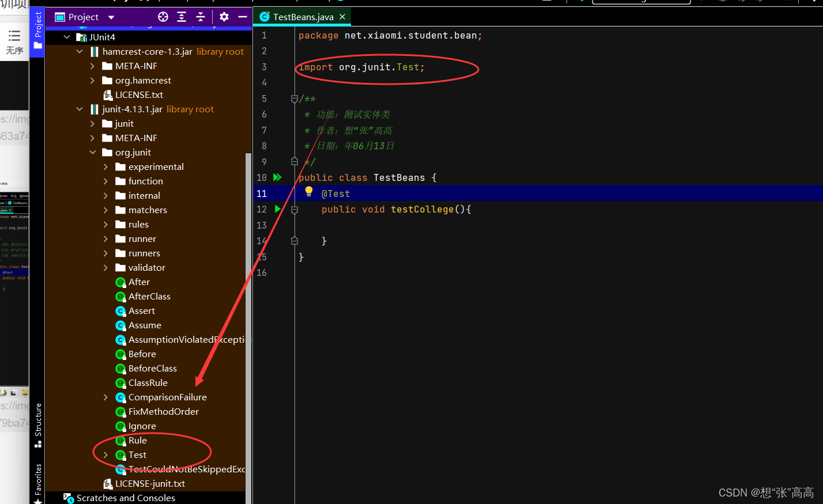This screenshot has height=504, width=823.
Task: Click the TestBeans class name in code
Action: click(399, 177)
